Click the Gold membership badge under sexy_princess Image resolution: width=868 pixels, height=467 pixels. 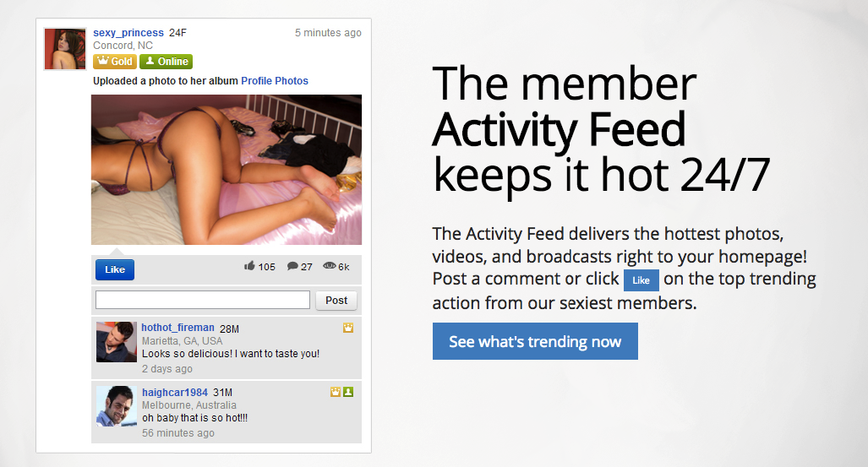coord(115,62)
